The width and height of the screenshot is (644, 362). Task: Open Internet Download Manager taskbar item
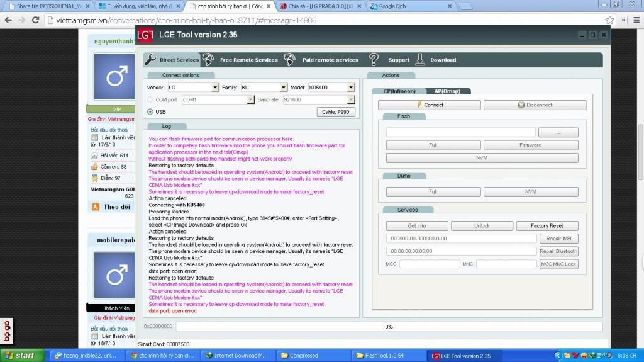click(x=237, y=356)
